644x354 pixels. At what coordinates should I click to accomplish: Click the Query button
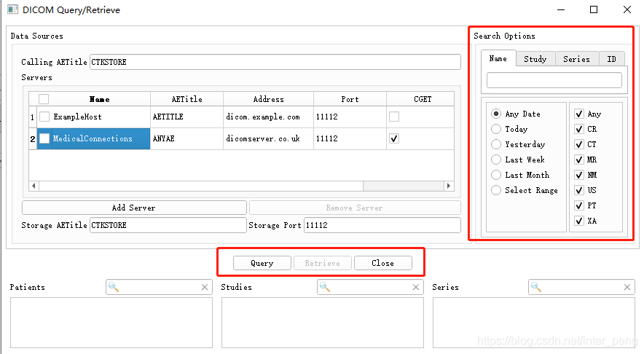click(x=262, y=263)
